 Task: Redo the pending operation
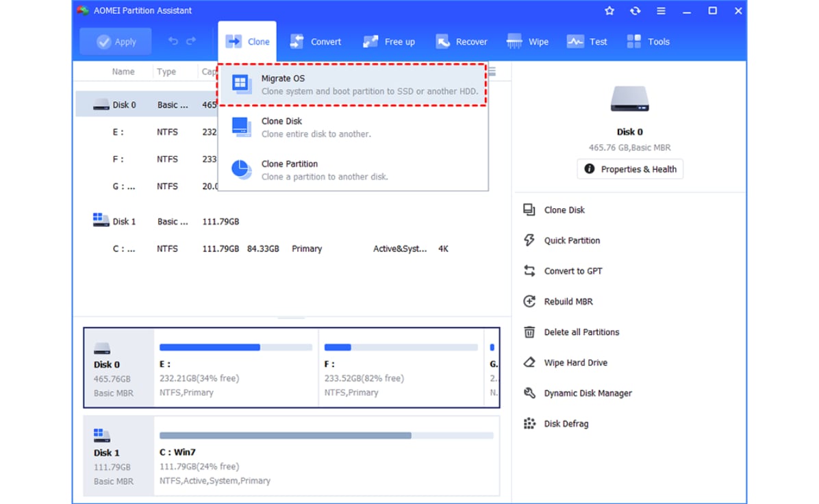click(x=191, y=40)
